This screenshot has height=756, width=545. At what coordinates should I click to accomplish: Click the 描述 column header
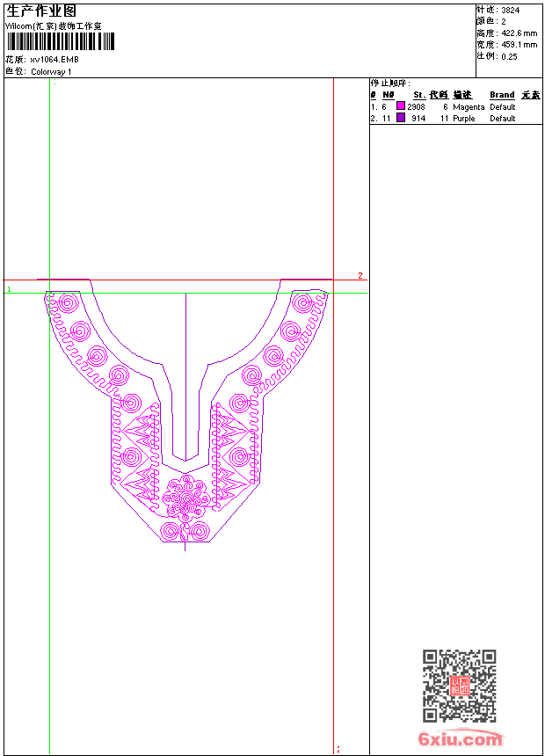462,95
